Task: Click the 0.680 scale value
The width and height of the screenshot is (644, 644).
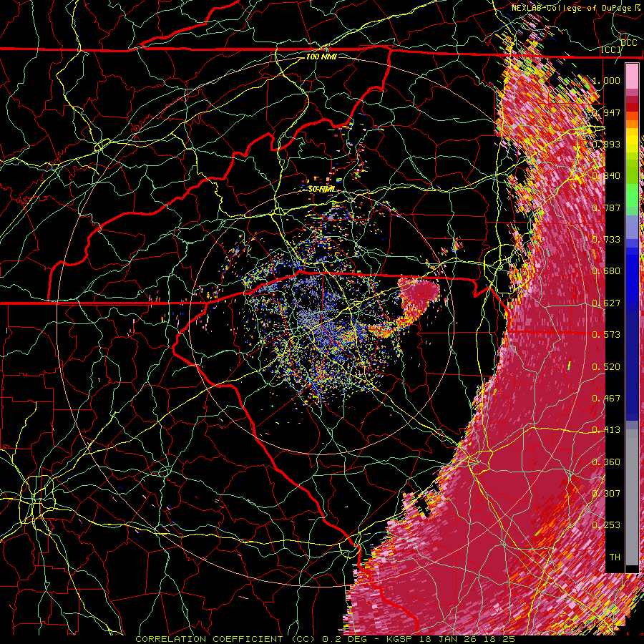Action: click(606, 271)
